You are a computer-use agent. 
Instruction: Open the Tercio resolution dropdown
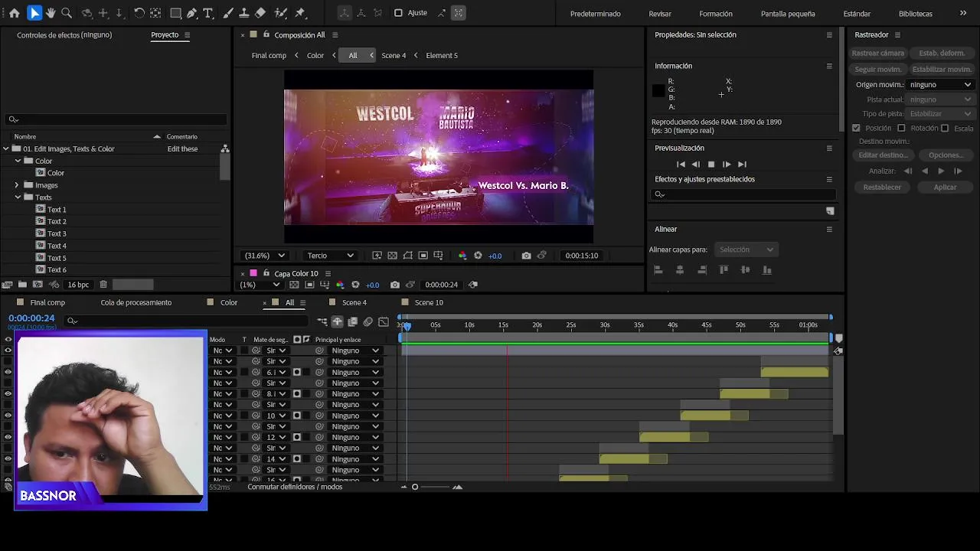pos(330,256)
